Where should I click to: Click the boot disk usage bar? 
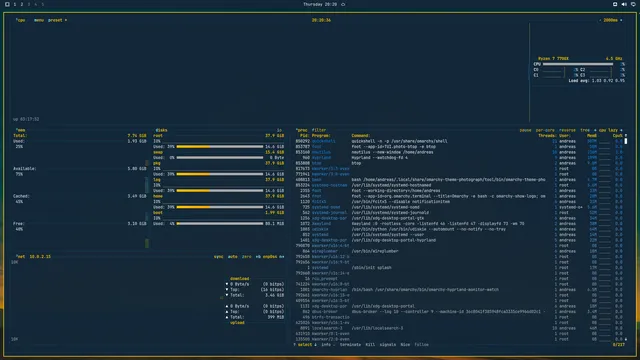pyautogui.click(x=220, y=224)
